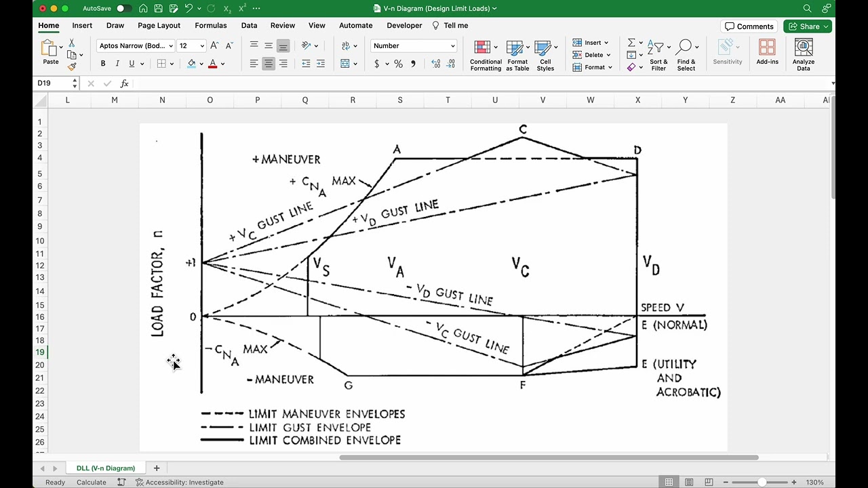Expand the Font Color dropdown arrow
The height and width of the screenshot is (488, 868).
coord(222,64)
